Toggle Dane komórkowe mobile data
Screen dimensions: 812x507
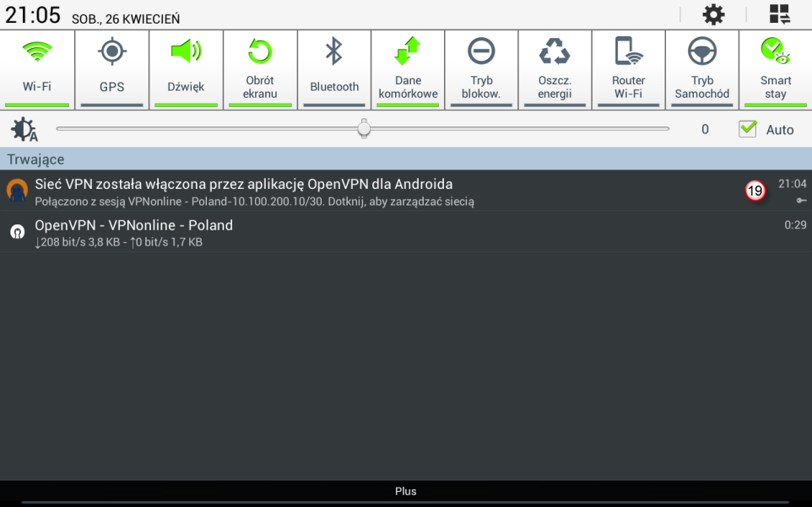point(408,69)
